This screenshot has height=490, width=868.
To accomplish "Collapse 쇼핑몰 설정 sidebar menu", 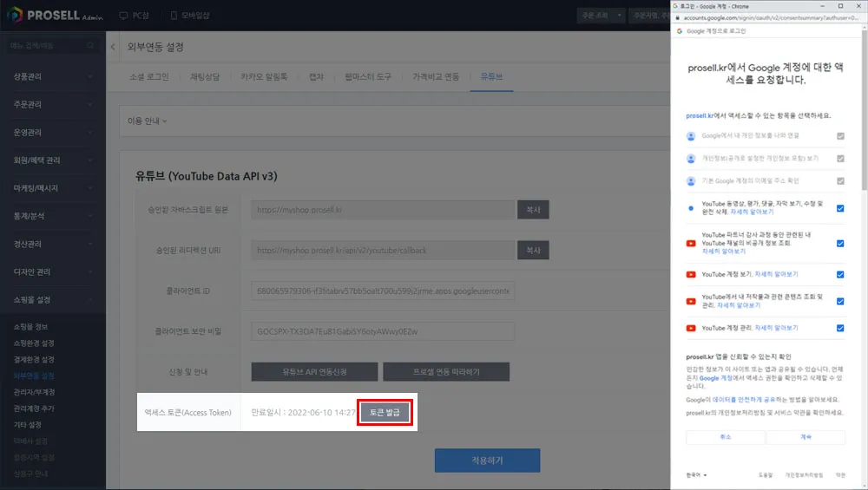I will coord(53,300).
